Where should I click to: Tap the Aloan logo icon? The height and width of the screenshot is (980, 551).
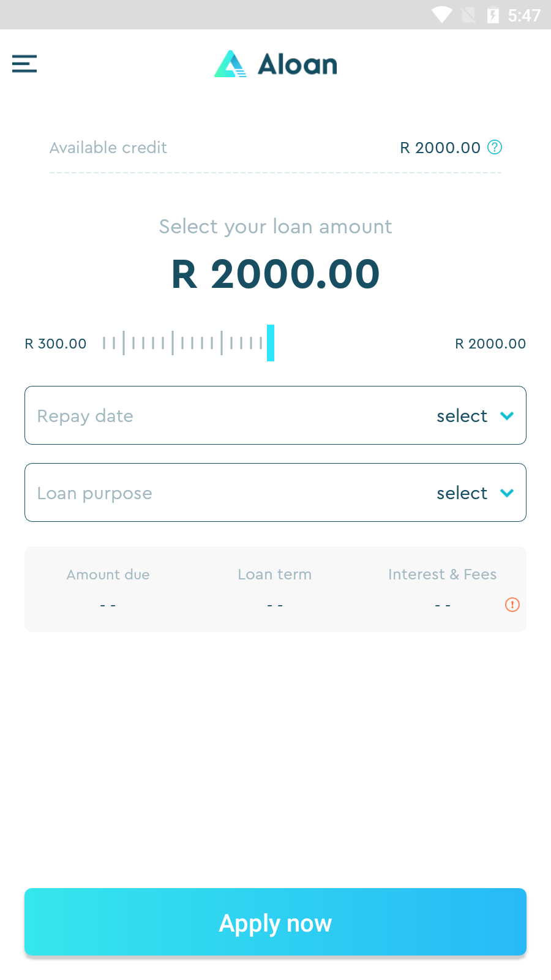click(x=230, y=64)
